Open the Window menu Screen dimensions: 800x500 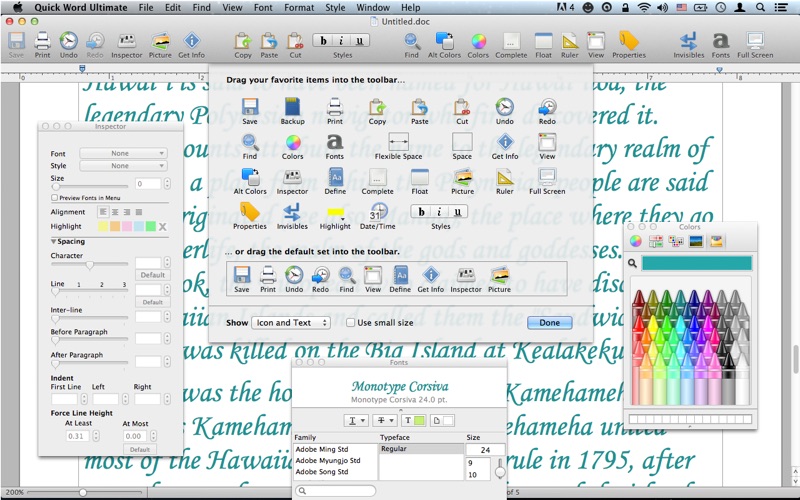pos(373,8)
